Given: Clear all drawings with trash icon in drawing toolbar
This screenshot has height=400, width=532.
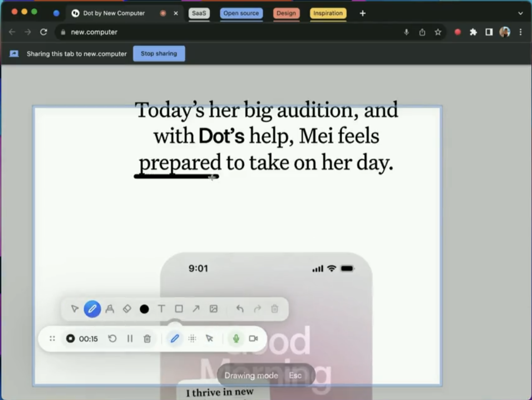Looking at the screenshot, I should [x=274, y=309].
